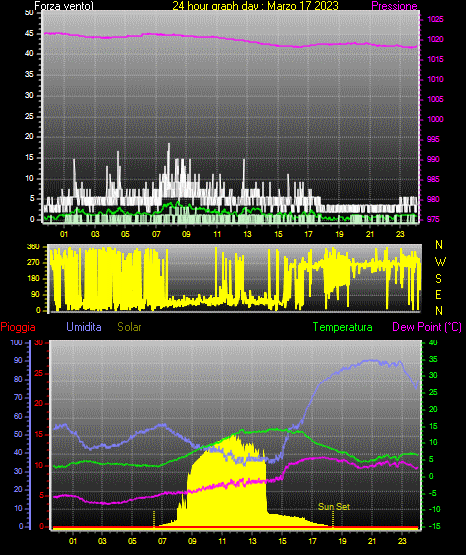The width and height of the screenshot is (466, 555).
Task: Click blue humidity axis value "100"
Action: pos(17,342)
